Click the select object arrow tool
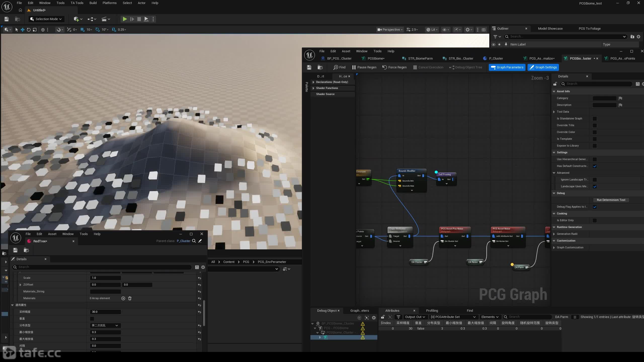The image size is (644, 362). [16, 30]
